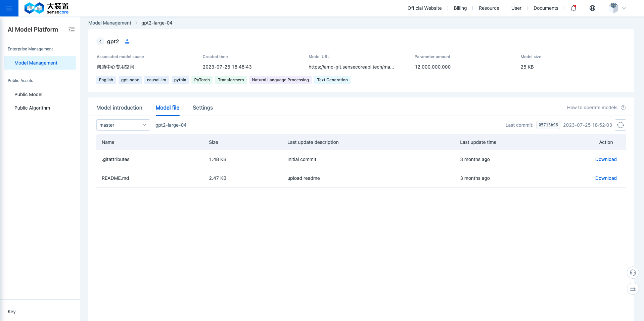Click the English tag
This screenshot has width=644, height=321.
click(106, 80)
